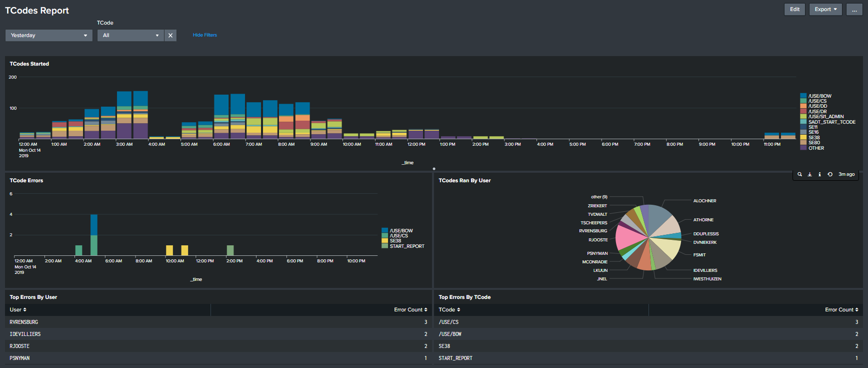Image resolution: width=868 pixels, height=368 pixels.
Task: Click the SE38 swatch in TCode Errors legend
Action: point(385,241)
